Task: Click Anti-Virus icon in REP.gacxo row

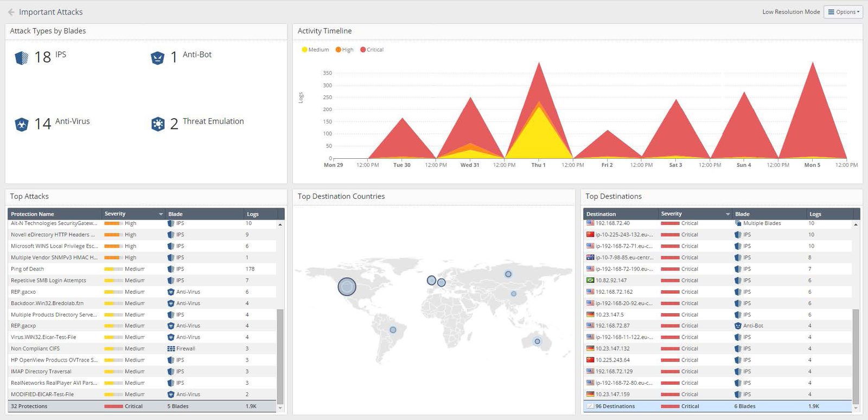Action: click(x=171, y=292)
